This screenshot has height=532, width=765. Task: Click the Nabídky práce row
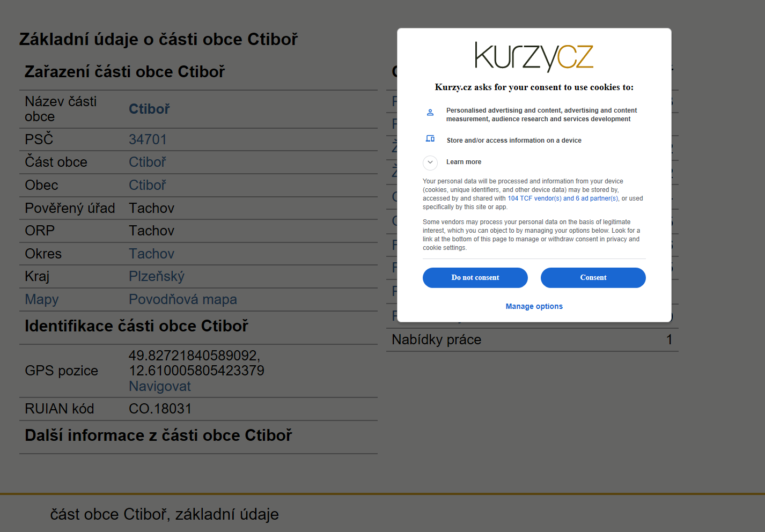tap(532, 339)
